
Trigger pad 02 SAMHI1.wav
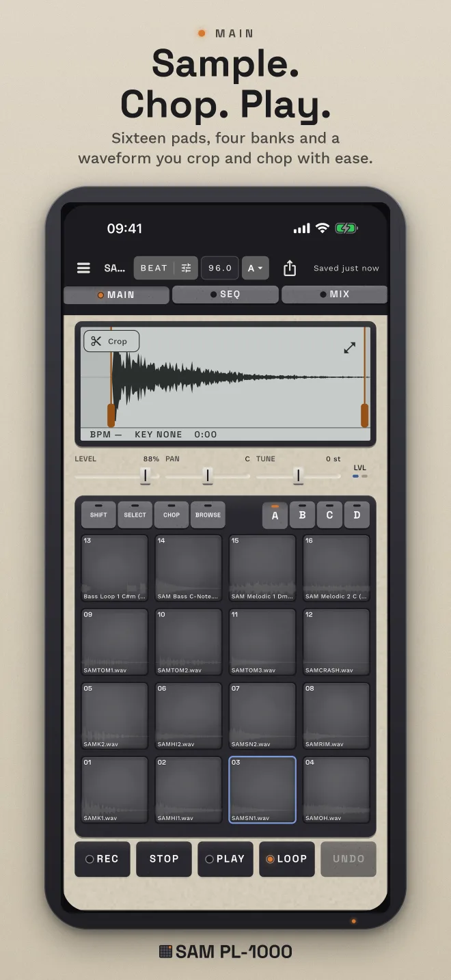[189, 789]
